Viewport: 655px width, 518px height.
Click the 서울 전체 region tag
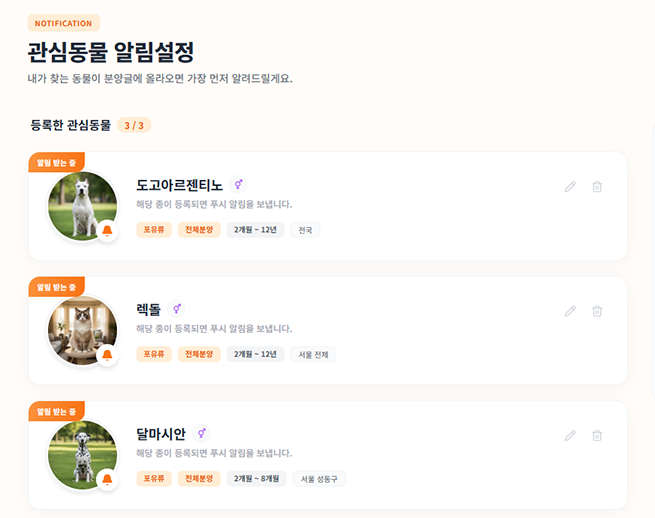(x=313, y=354)
